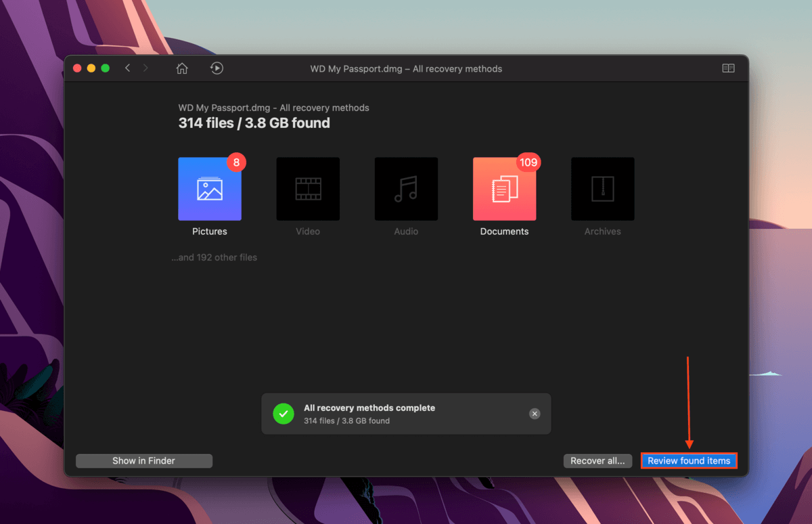812x524 pixels.
Task: Go back with the left chevron arrow
Action: 127,68
